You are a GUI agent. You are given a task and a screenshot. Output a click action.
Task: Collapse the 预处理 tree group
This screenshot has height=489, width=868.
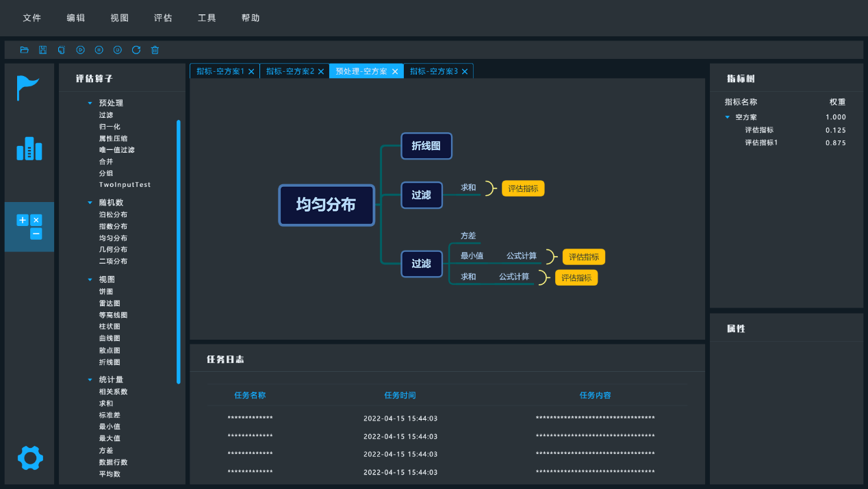tap(90, 103)
